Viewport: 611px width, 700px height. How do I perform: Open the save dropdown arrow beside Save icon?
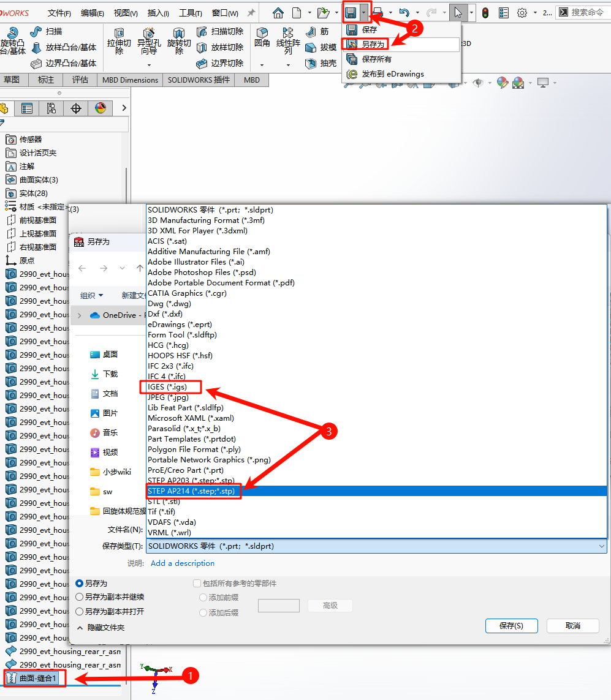(365, 13)
